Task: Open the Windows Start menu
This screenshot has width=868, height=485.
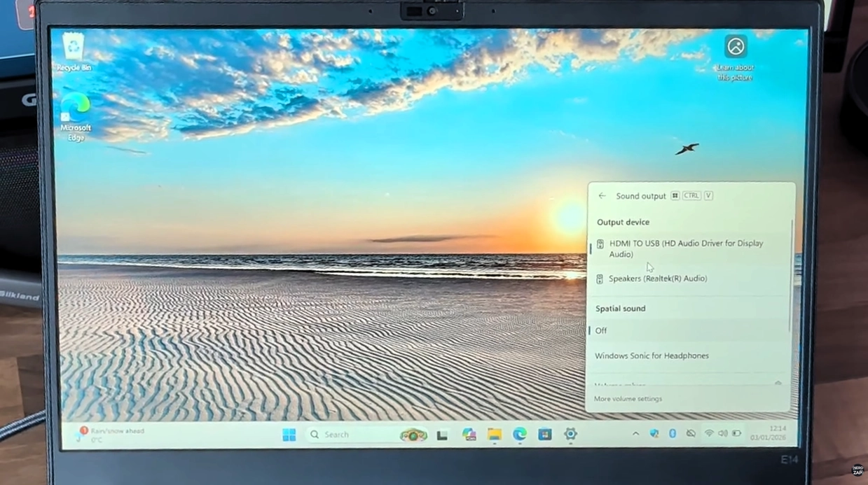Action: tap(289, 435)
